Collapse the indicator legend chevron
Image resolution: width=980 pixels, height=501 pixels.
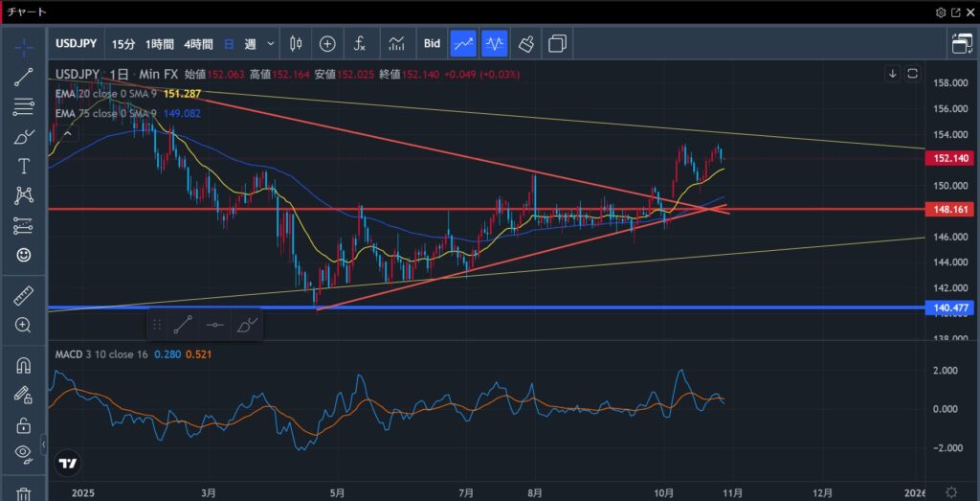coord(892,74)
